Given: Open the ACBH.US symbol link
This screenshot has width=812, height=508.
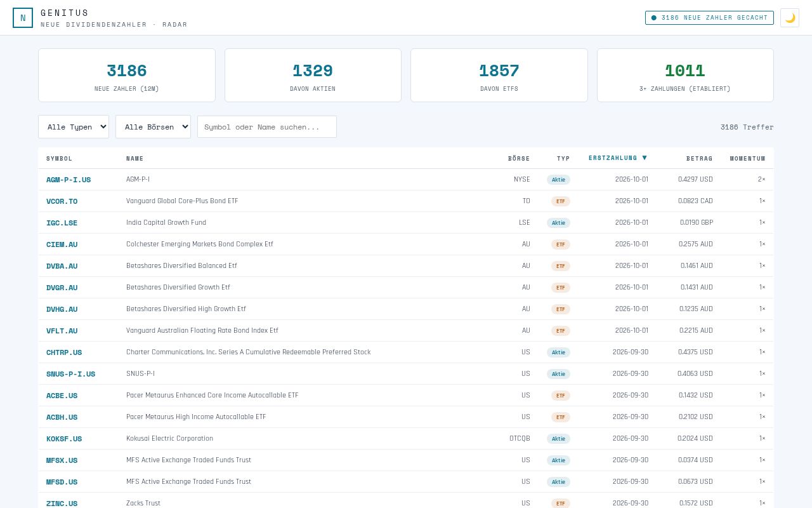Looking at the screenshot, I should click(x=62, y=417).
